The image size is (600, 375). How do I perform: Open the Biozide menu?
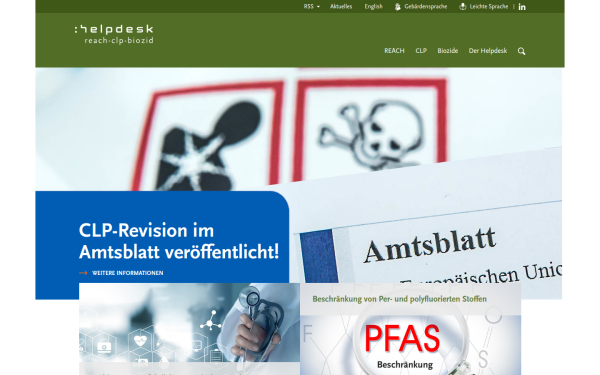click(x=448, y=51)
